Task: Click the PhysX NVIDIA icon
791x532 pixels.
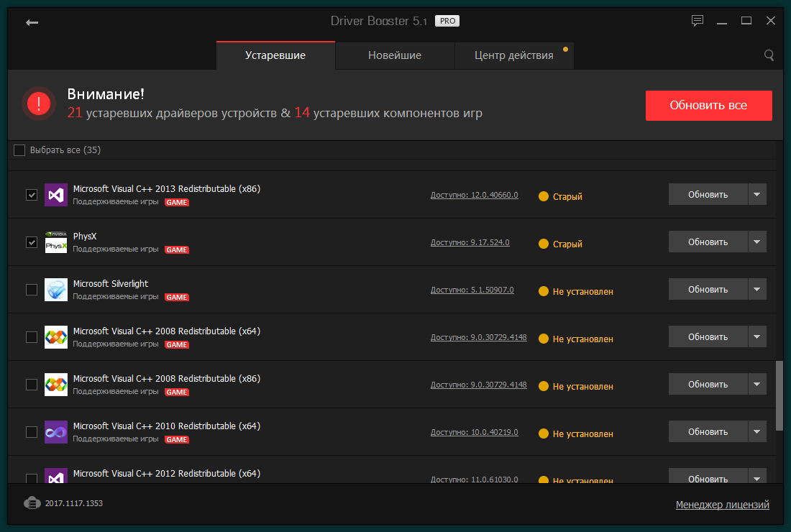Action: (56, 242)
